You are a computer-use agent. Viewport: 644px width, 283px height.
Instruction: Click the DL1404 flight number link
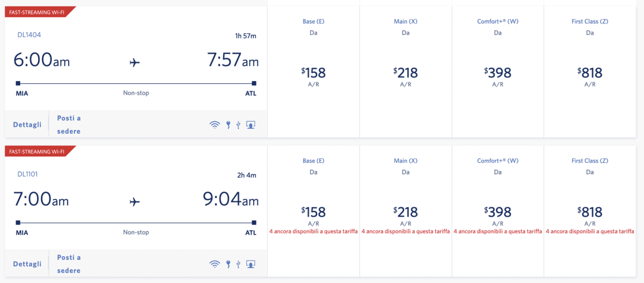pyautogui.click(x=29, y=35)
